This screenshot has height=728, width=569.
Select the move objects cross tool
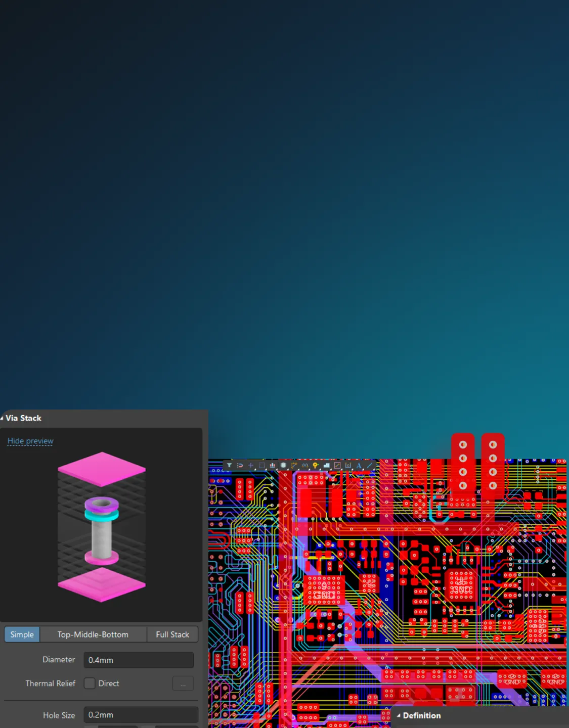pos(251,465)
